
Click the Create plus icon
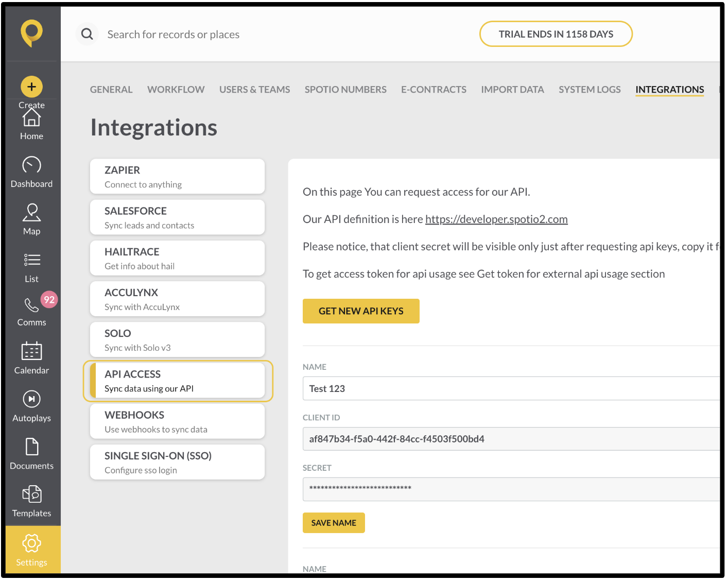[31, 87]
